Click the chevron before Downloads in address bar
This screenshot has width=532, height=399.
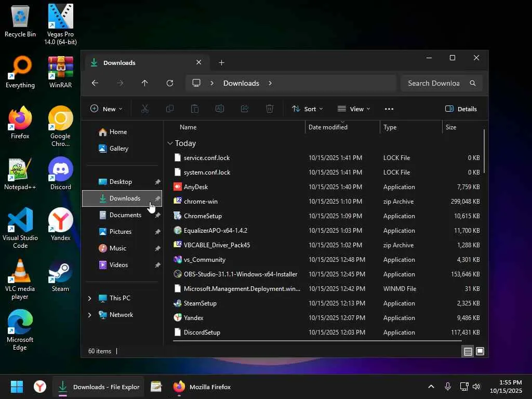point(212,83)
